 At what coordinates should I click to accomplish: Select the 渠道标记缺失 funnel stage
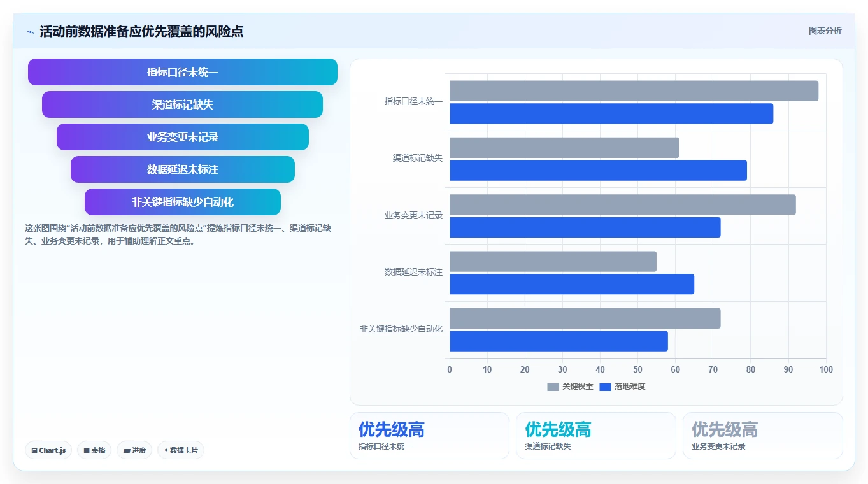point(183,104)
